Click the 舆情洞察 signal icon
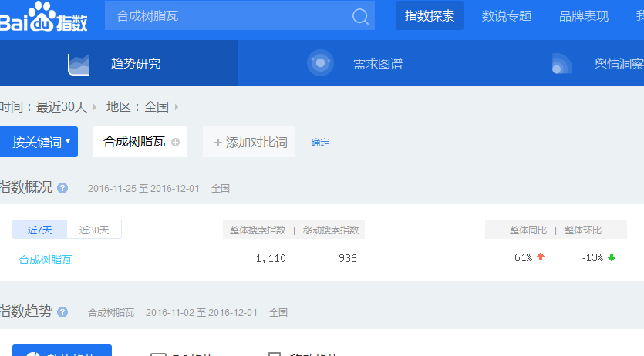 point(561,64)
